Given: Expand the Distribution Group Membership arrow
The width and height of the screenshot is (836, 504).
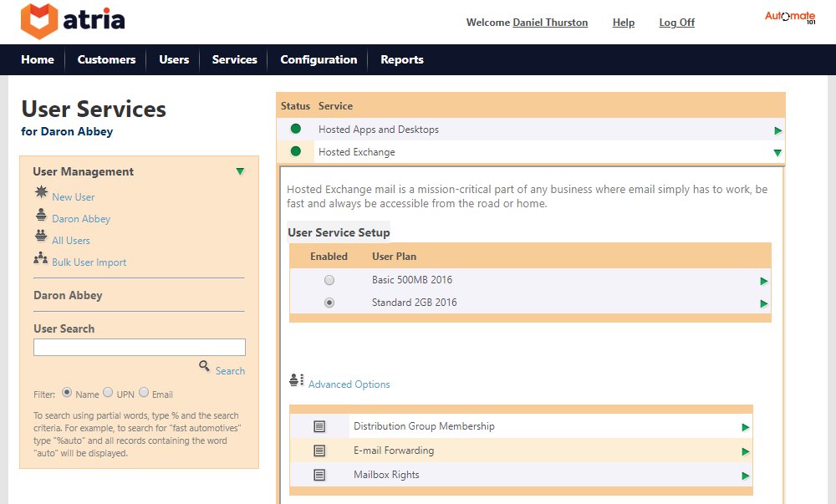Looking at the screenshot, I should (746, 427).
